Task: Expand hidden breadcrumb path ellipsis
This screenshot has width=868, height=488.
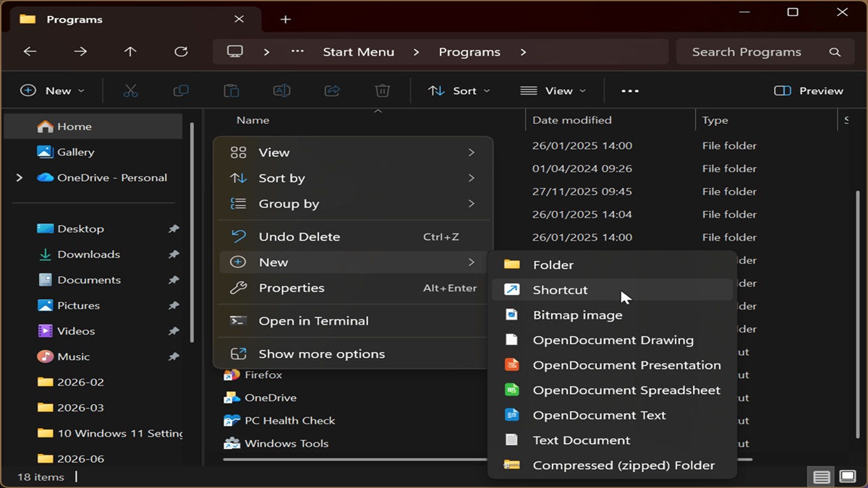Action: coord(297,51)
